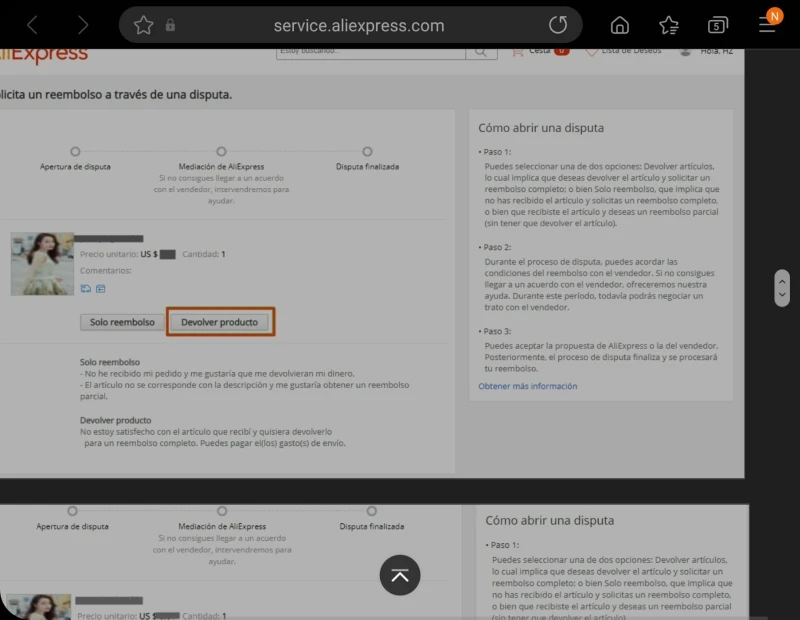The width and height of the screenshot is (800, 620).
Task: Click the 'Paso 2:' text in help panel
Action: [x=497, y=247]
